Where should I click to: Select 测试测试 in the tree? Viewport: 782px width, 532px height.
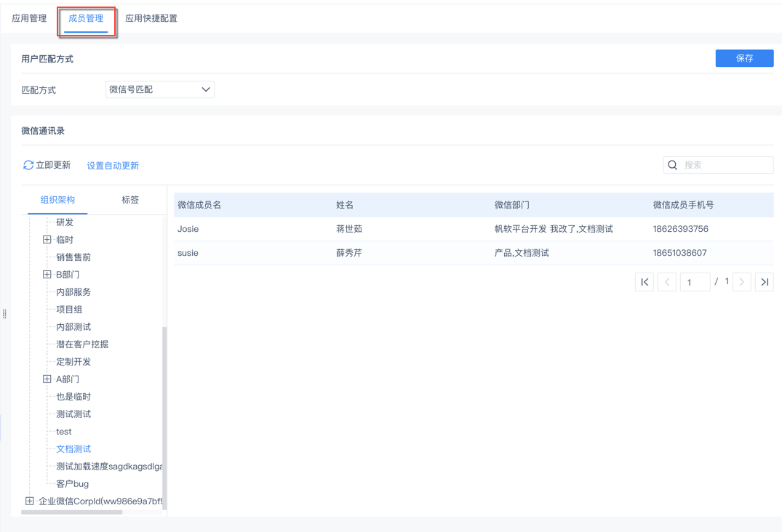pyautogui.click(x=73, y=414)
